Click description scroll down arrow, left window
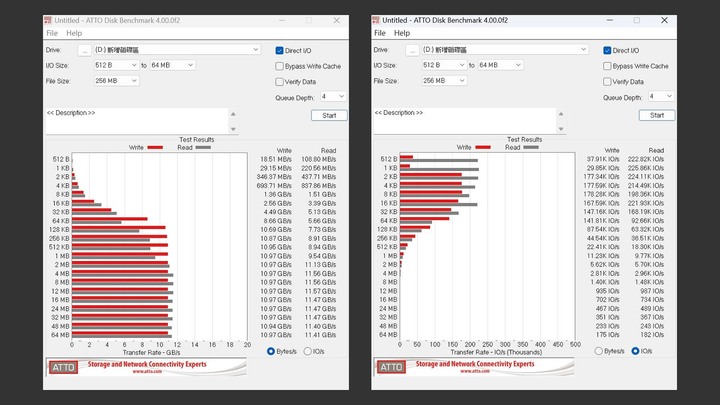 [233, 129]
